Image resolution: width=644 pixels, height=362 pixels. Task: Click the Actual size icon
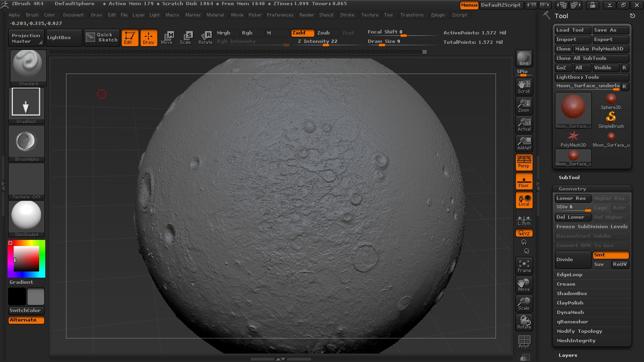(x=524, y=124)
